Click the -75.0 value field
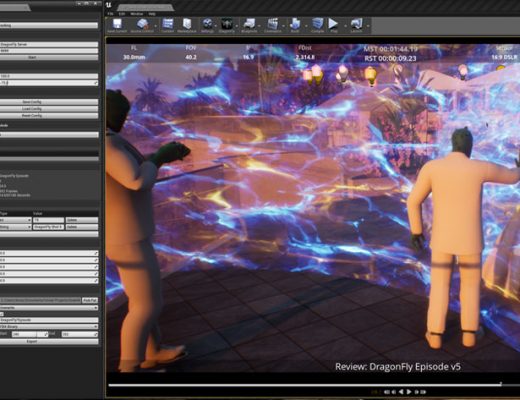 (x=49, y=82)
